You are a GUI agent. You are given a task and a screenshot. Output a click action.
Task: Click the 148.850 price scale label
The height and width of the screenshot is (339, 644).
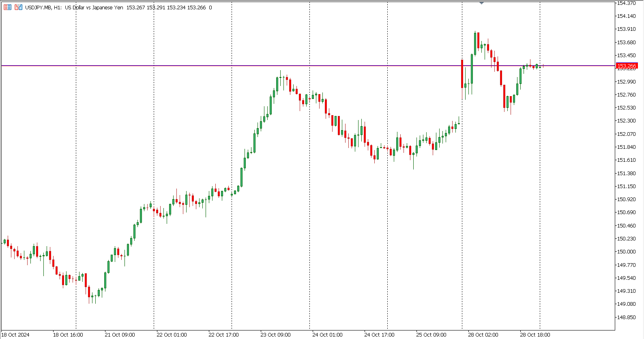[627, 317]
